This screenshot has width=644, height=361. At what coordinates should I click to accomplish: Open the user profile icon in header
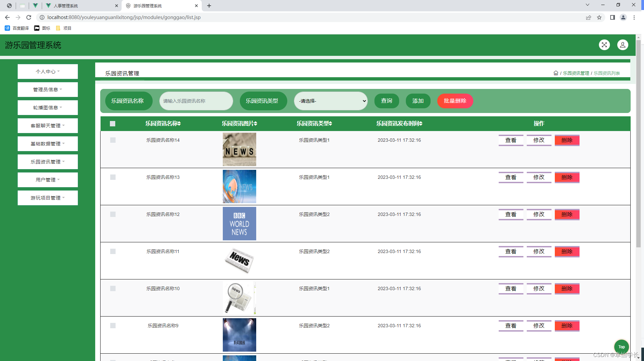(x=623, y=45)
